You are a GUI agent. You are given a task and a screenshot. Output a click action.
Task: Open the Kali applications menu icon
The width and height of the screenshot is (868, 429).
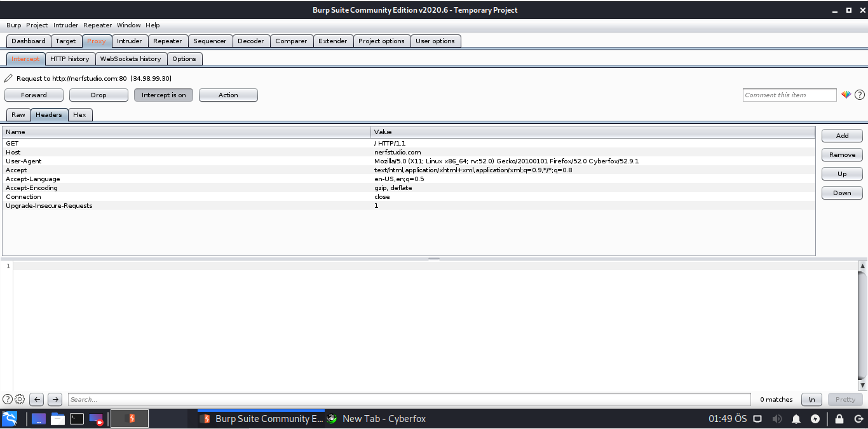point(10,418)
